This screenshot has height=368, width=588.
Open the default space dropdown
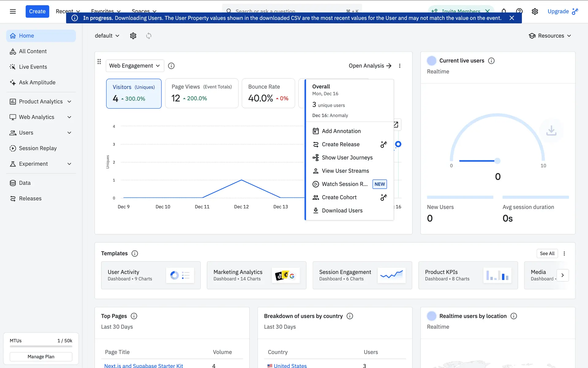tap(107, 36)
